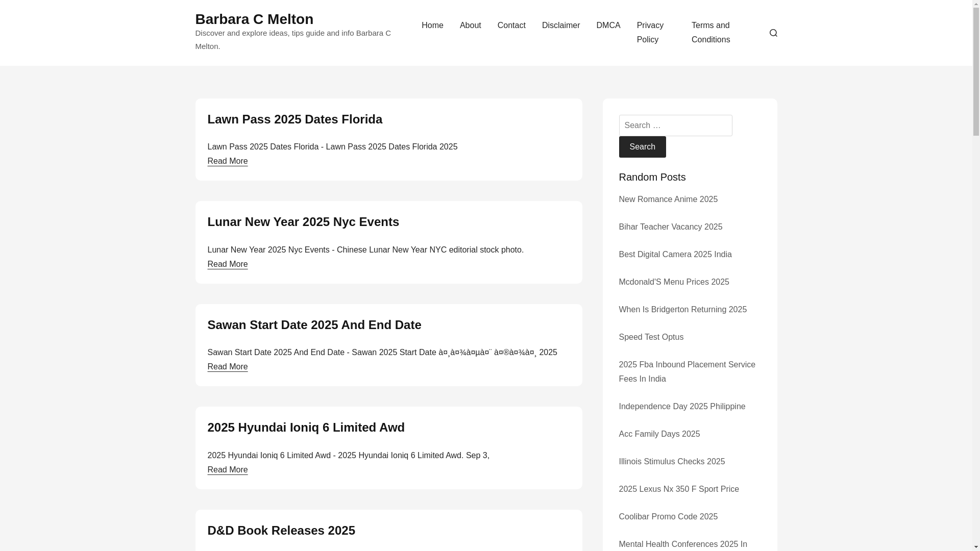
Task: Open the About page
Action: pos(471,26)
